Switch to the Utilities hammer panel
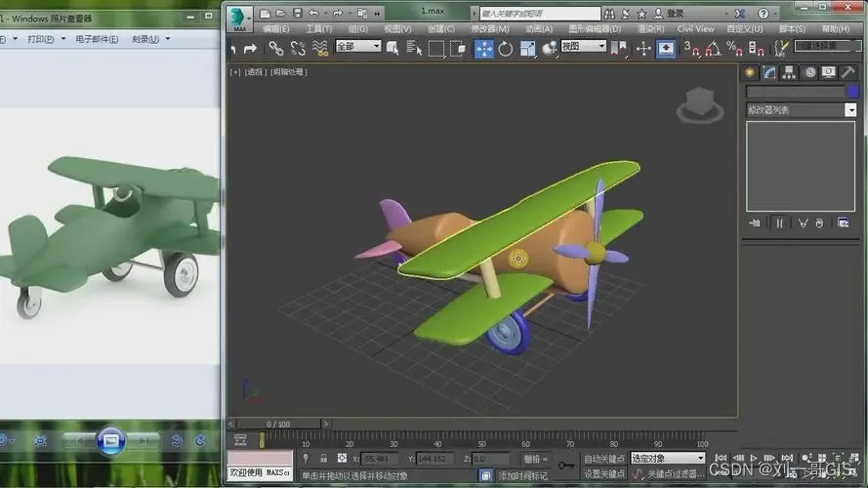The height and width of the screenshot is (488, 868). coord(847,72)
